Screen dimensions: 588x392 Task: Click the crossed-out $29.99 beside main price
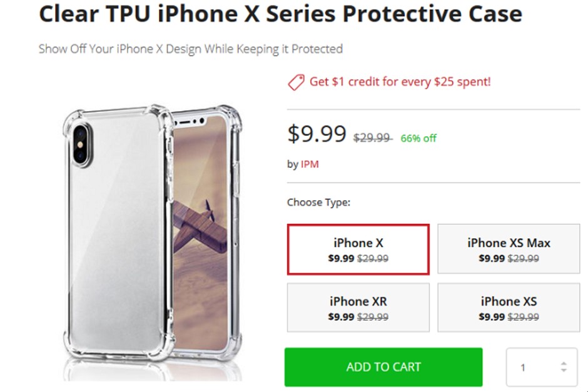point(372,138)
